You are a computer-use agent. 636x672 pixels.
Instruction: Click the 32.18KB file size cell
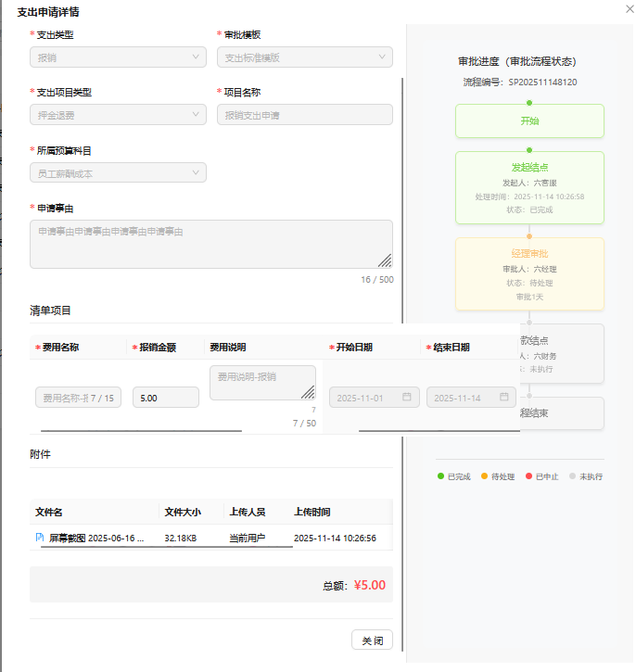181,538
